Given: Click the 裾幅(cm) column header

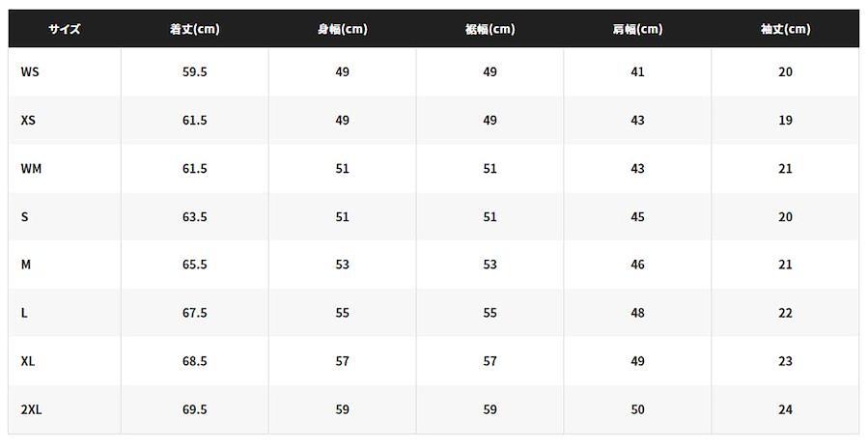Looking at the screenshot, I should pyautogui.click(x=490, y=29).
